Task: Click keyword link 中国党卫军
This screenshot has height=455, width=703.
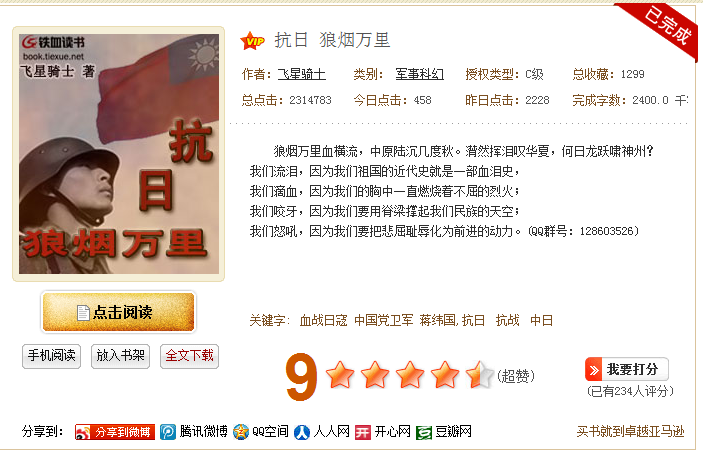Action: (x=384, y=321)
